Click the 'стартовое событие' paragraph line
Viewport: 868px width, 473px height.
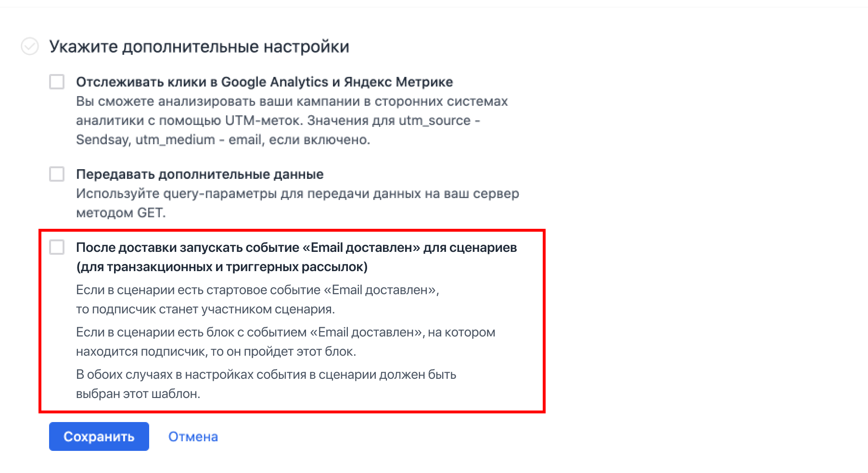click(x=257, y=290)
